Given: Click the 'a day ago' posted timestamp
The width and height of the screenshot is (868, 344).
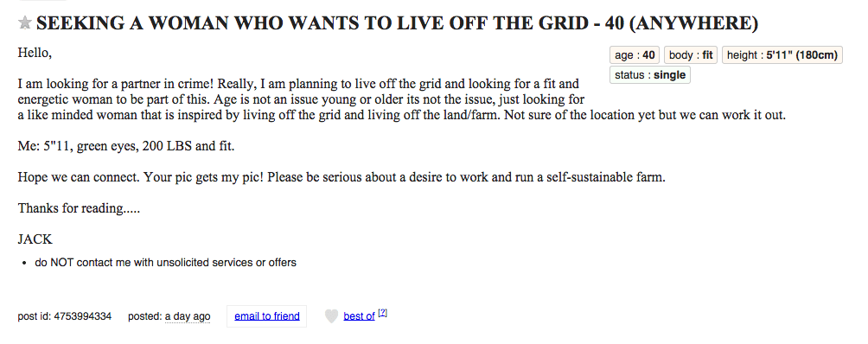Looking at the screenshot, I should pyautogui.click(x=188, y=316).
